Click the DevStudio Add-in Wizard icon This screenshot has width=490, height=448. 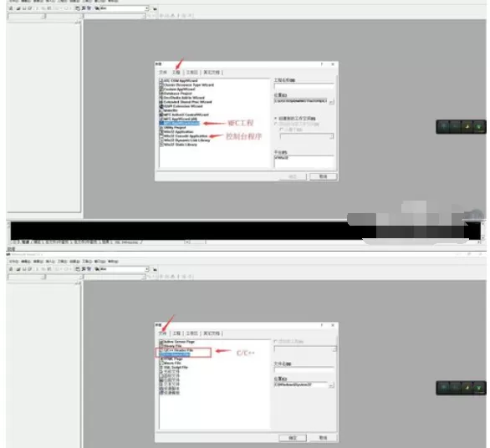(161, 98)
